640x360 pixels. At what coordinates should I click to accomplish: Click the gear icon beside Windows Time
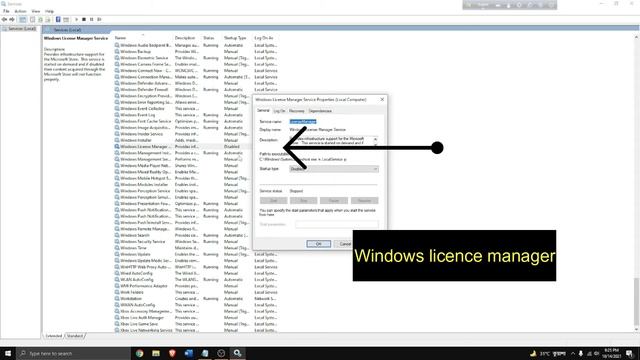click(117, 248)
